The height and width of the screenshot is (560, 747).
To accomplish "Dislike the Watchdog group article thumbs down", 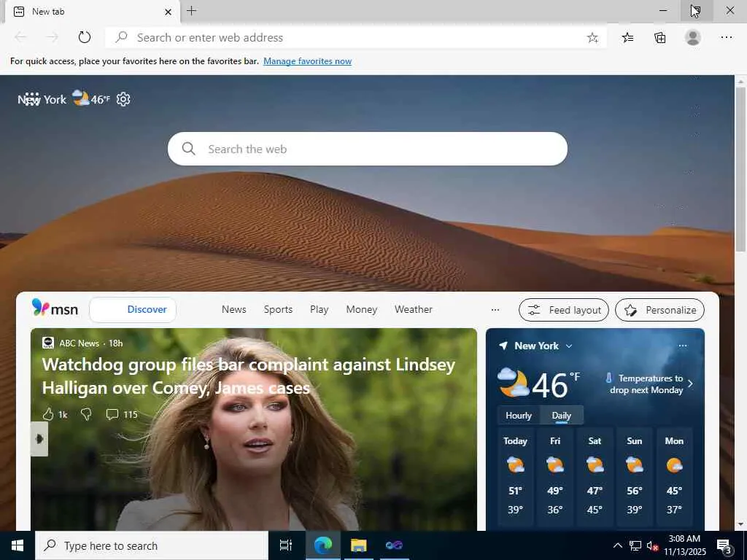I will (86, 414).
